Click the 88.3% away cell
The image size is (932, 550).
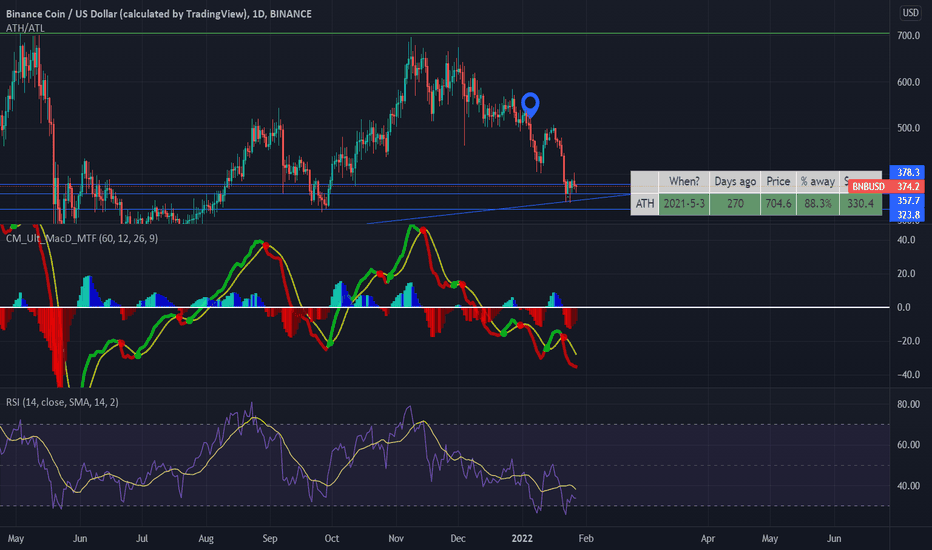pyautogui.click(x=818, y=204)
